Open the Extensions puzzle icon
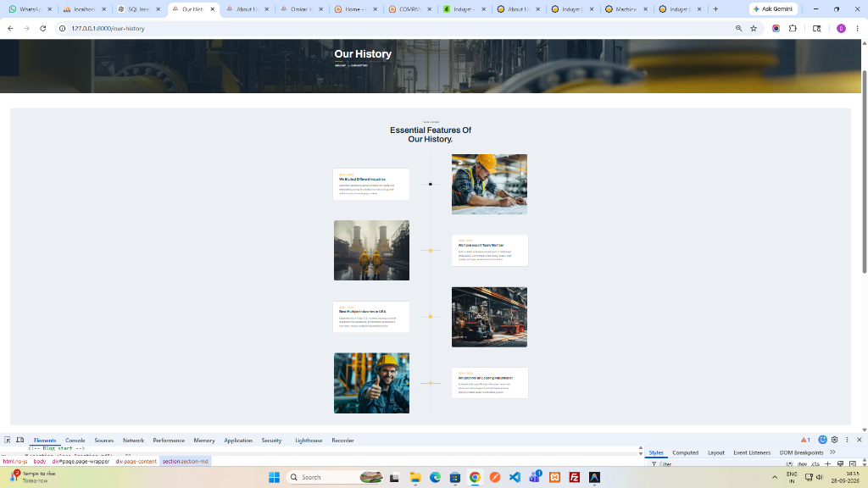The image size is (868, 488). [x=793, y=28]
